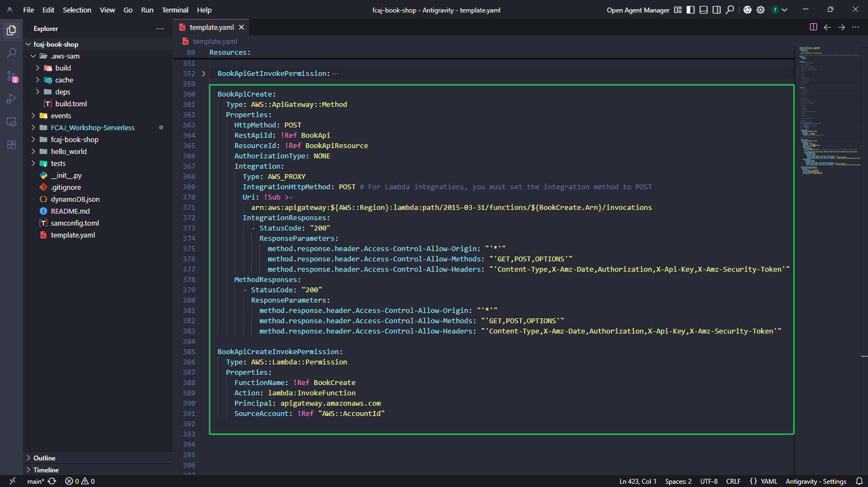Open the Selection menu
The width and height of the screenshot is (868, 487).
pos(77,10)
